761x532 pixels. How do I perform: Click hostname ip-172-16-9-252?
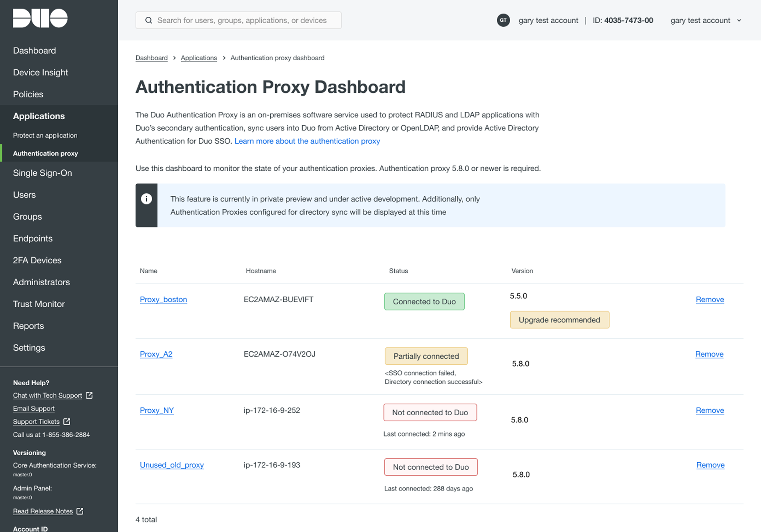[272, 410]
